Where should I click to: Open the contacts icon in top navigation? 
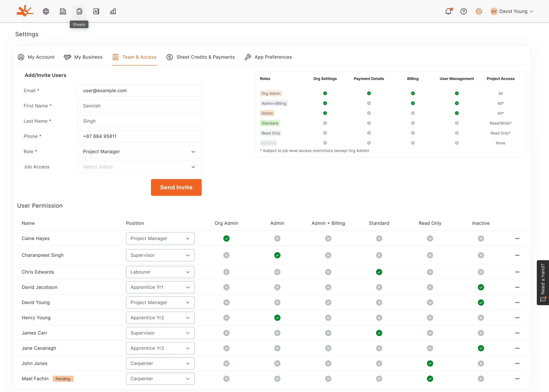(x=96, y=11)
